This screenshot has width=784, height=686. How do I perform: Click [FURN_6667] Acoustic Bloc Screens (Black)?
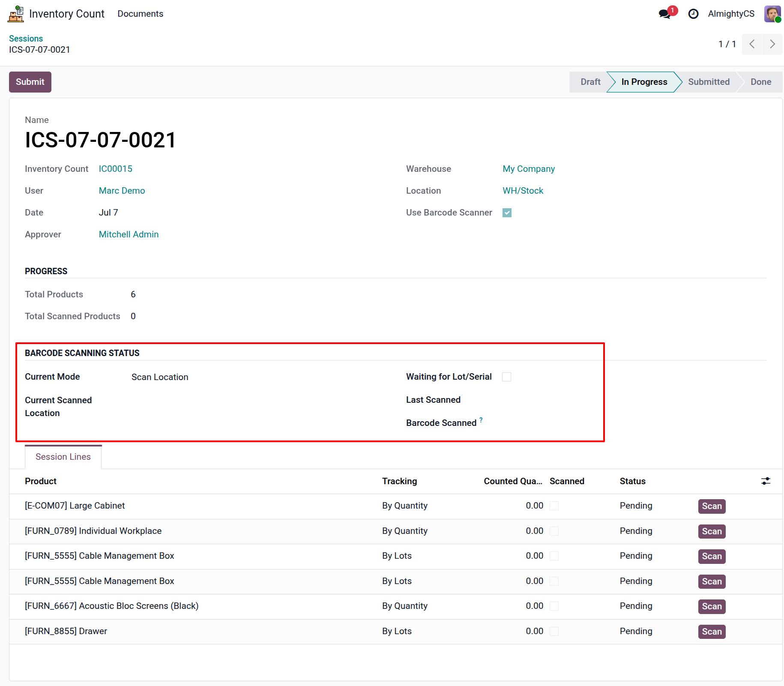coord(112,606)
